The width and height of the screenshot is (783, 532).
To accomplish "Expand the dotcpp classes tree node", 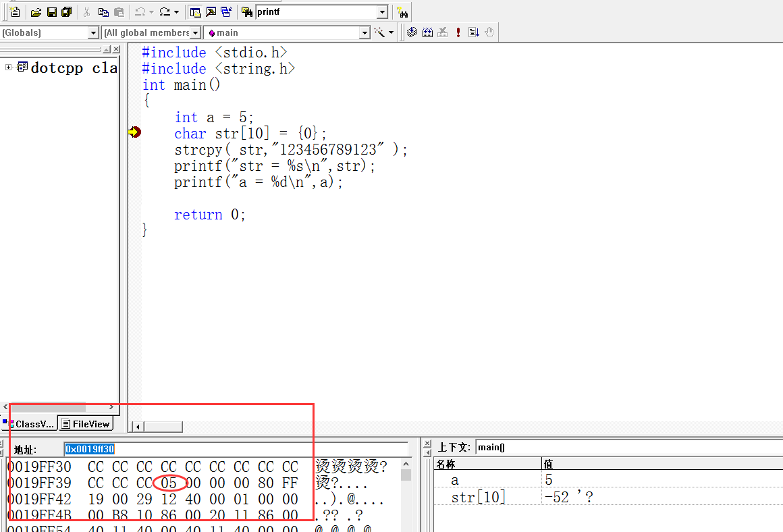I will click(x=9, y=67).
